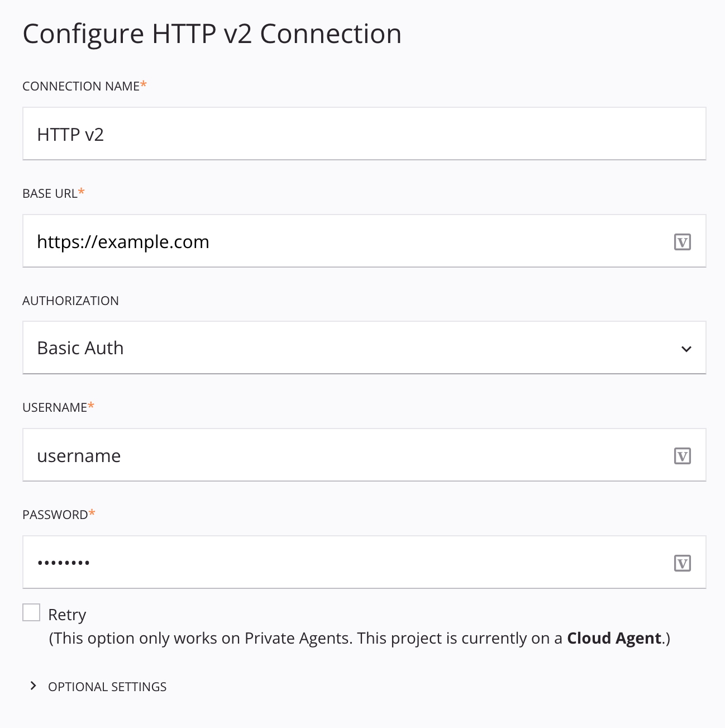
Task: Click the chevron on the Basic Auth selector
Action: point(686,348)
